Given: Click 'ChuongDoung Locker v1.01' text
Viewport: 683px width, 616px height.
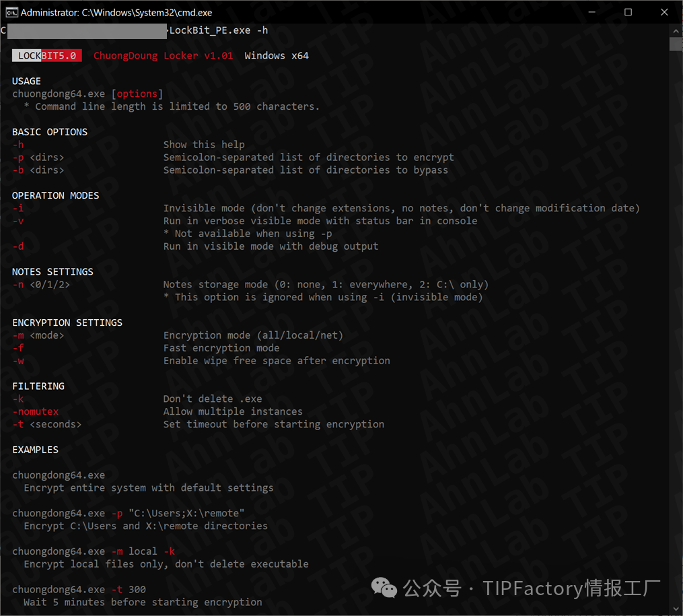Looking at the screenshot, I should coord(164,56).
